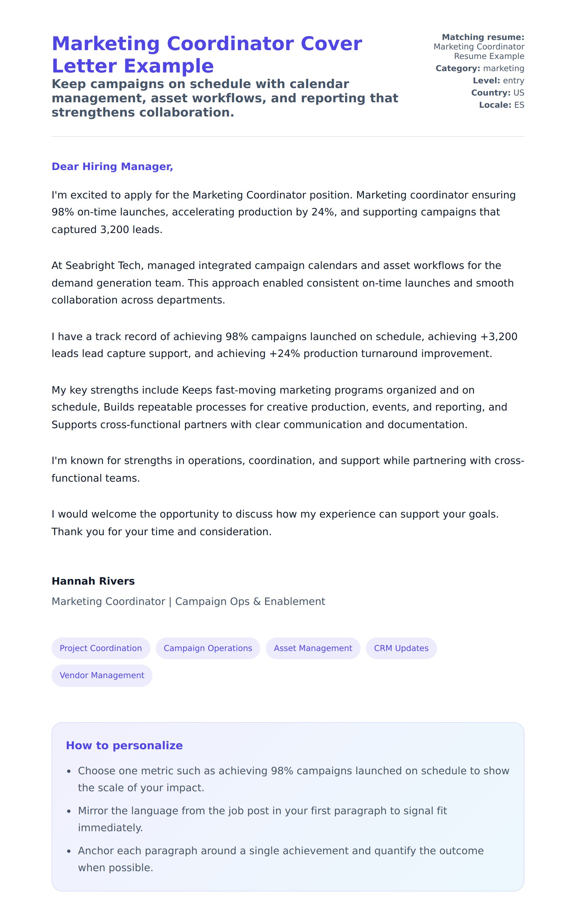Click the Hannah Rivers signature name

[93, 581]
